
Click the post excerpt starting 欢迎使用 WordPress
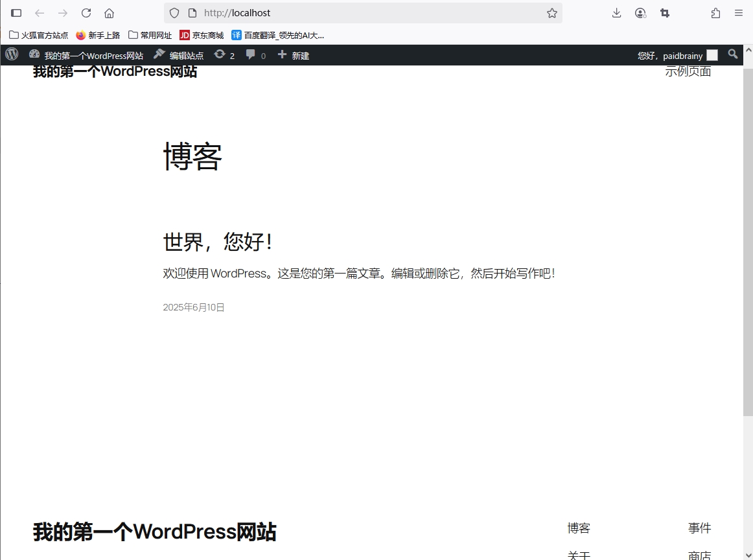tap(359, 274)
